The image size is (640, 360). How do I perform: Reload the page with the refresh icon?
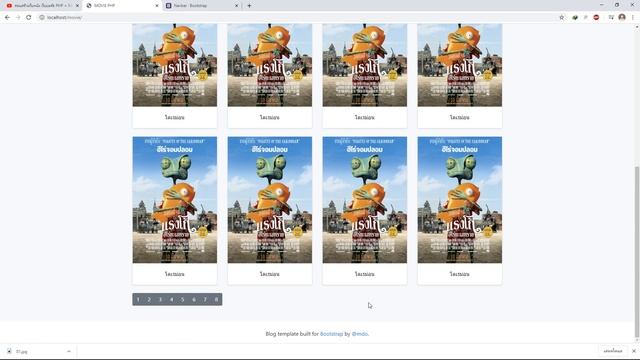tap(29, 18)
